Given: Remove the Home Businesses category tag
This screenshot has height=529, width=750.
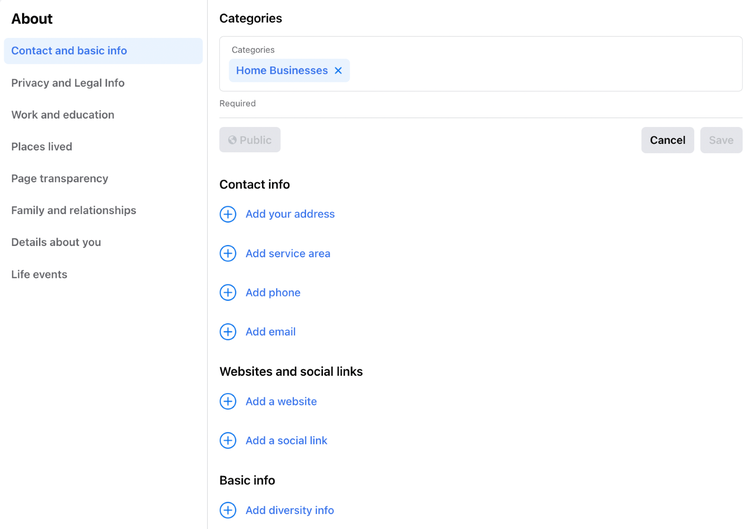Looking at the screenshot, I should 338,71.
